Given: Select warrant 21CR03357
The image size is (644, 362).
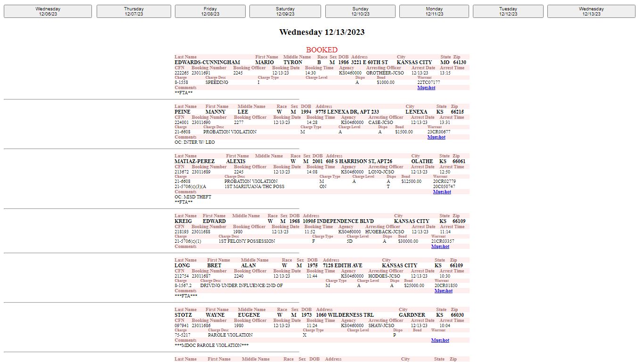Looking at the screenshot, I should [443, 241].
